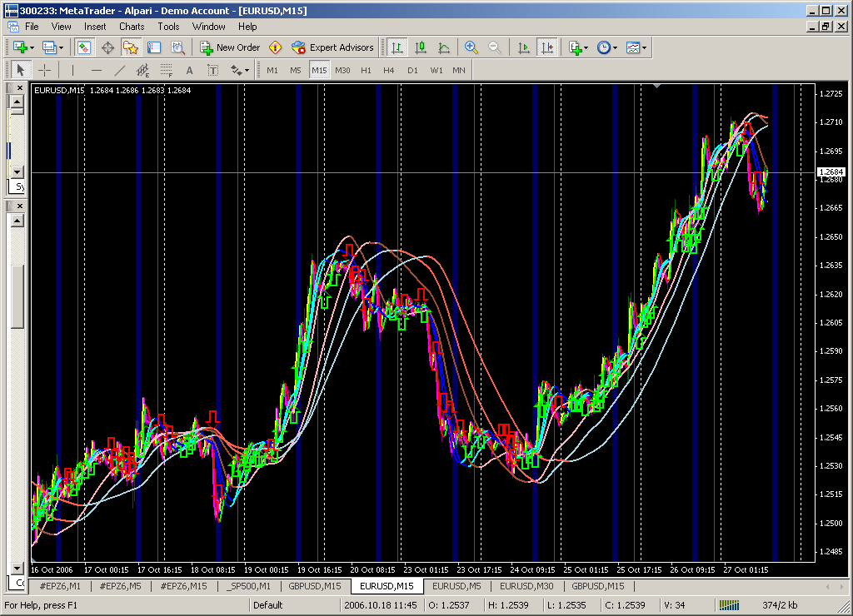
Task: Switch timeframe to W1
Action: [x=436, y=70]
